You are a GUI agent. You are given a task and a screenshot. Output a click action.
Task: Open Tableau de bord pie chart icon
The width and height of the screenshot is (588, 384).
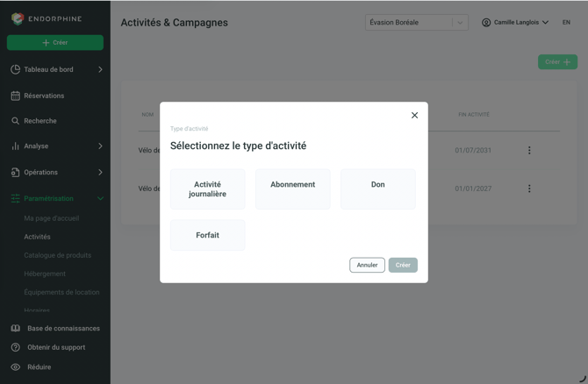click(16, 69)
